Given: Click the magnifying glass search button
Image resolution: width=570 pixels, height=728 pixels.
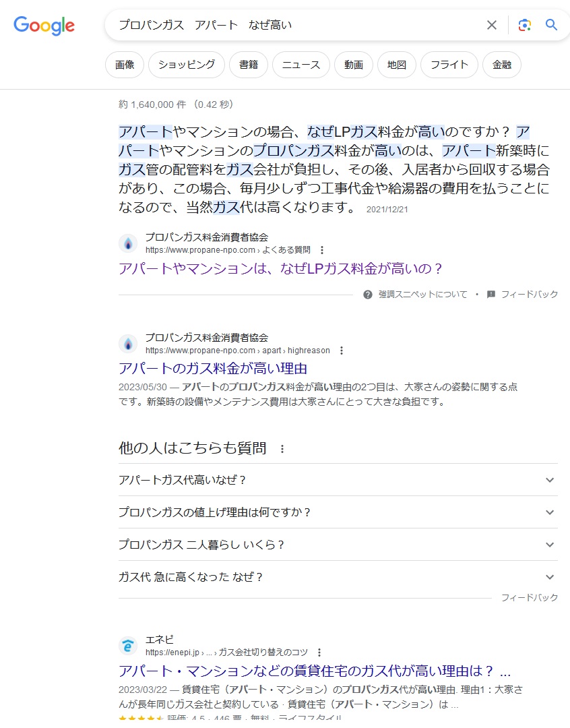Looking at the screenshot, I should coord(551,25).
